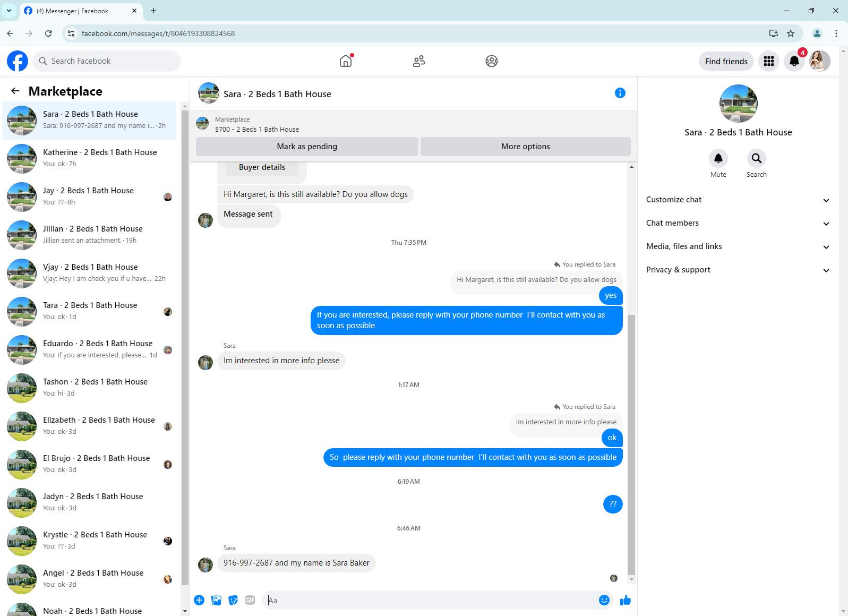
Task: Click the sent "??" message bubble
Action: coord(613,504)
